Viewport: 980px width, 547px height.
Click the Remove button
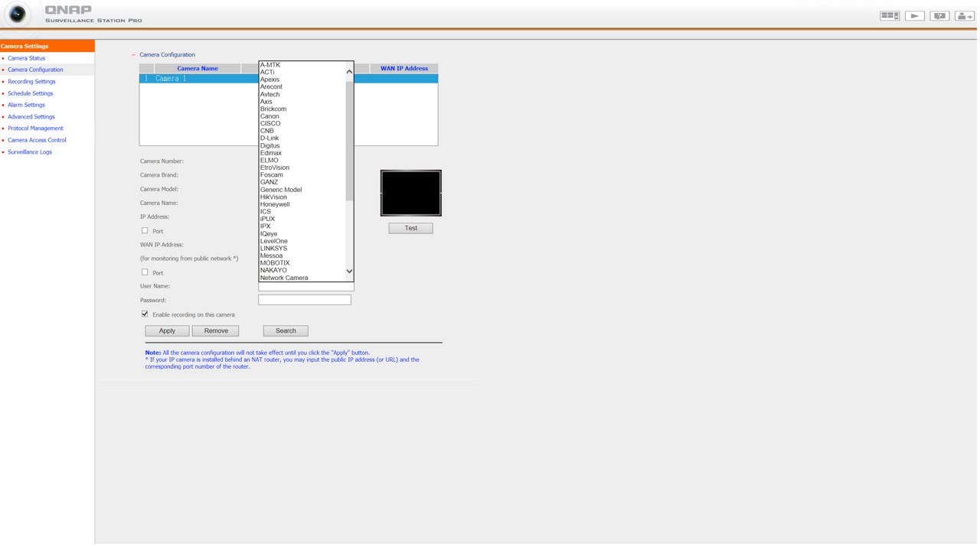click(x=216, y=332)
